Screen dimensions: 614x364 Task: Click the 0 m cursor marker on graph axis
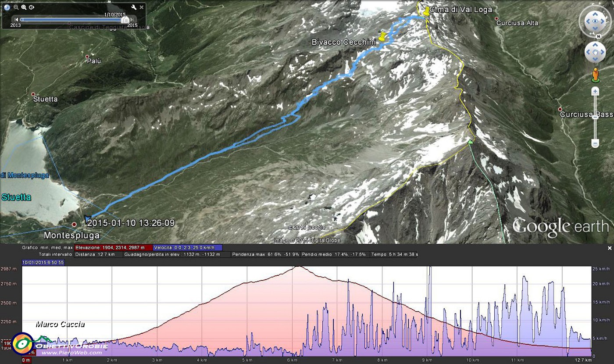coord(26,360)
